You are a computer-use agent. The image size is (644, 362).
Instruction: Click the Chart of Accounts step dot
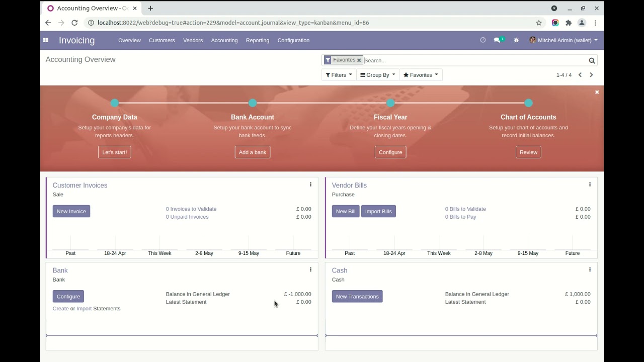point(528,103)
